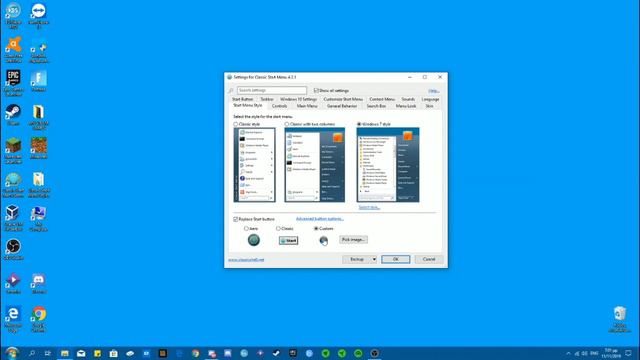Switch to the Start Button tab
Viewport: 640px width, 360px height.
pos(242,99)
